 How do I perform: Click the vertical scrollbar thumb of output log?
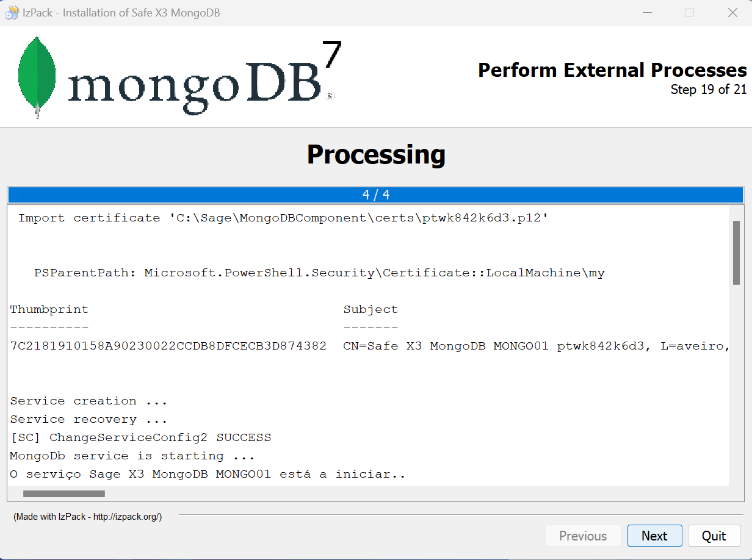click(736, 252)
